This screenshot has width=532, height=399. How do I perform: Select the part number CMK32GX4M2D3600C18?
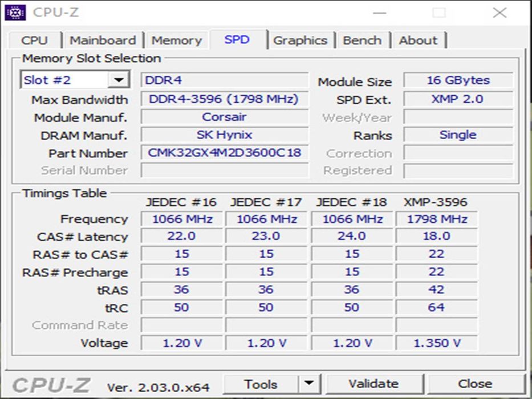tap(225, 153)
